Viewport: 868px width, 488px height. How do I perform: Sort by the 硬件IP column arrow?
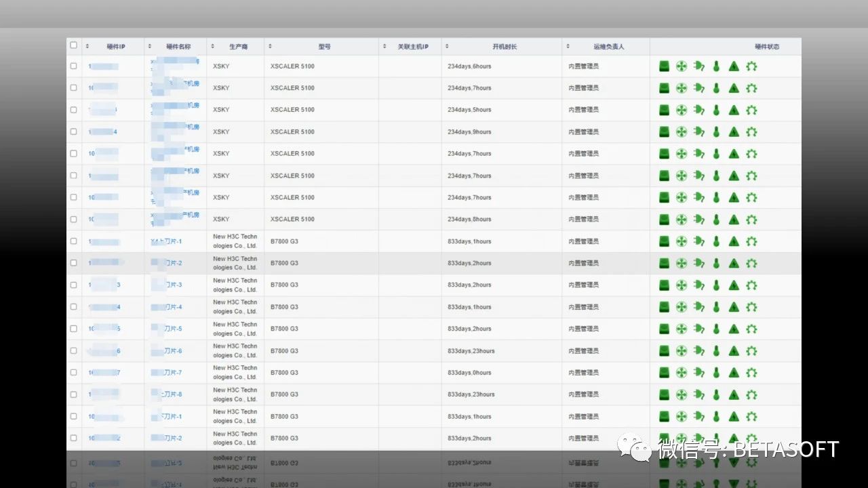[87, 47]
